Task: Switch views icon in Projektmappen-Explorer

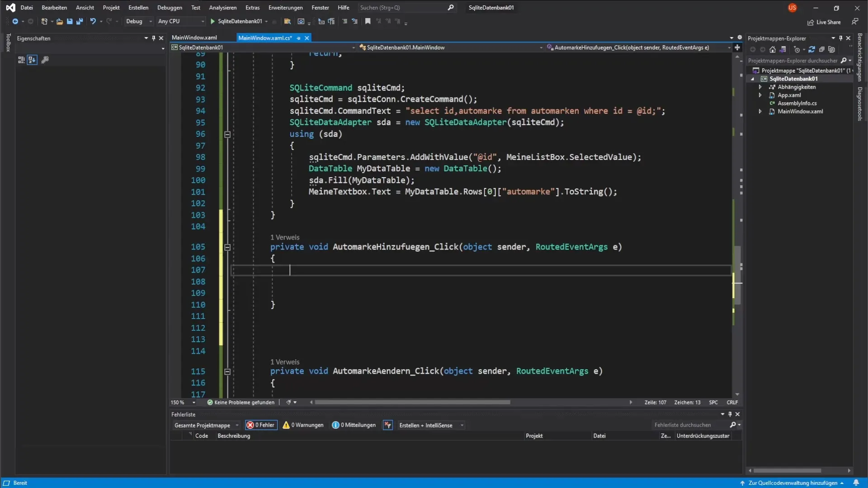Action: tap(783, 50)
